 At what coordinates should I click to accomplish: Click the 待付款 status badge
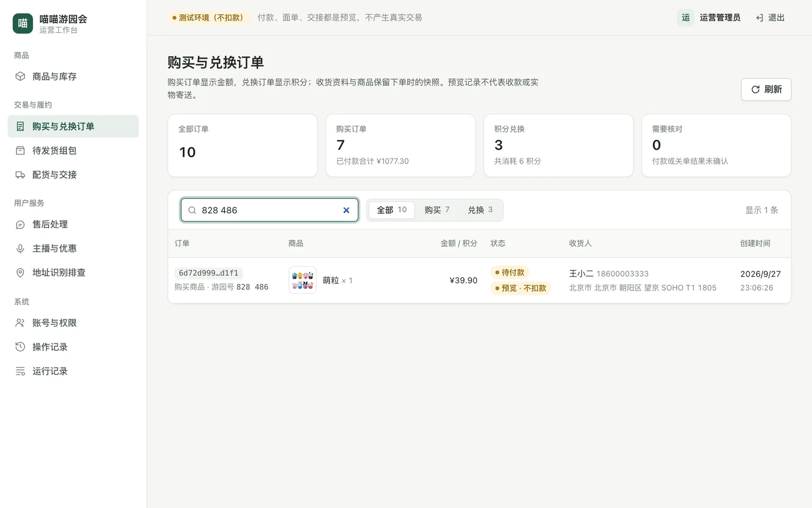(x=510, y=273)
